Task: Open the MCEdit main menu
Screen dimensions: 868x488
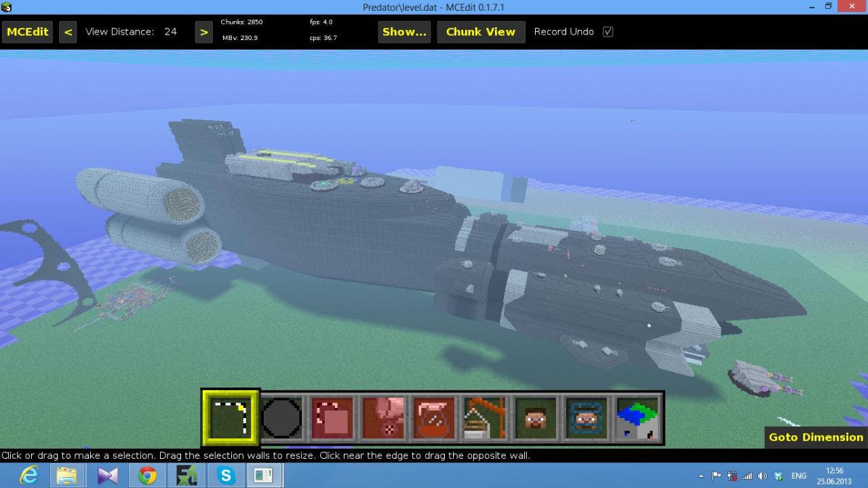Action: click(27, 31)
